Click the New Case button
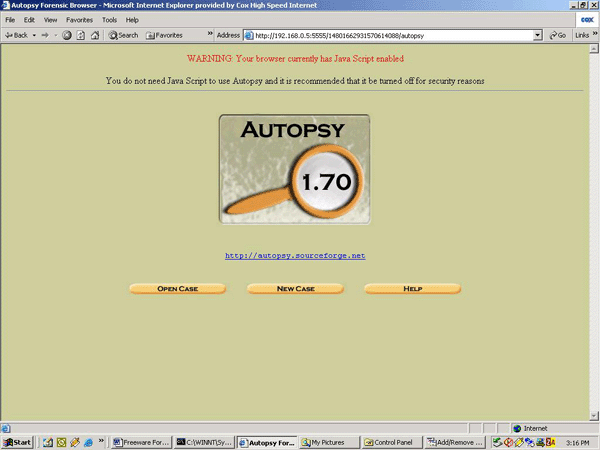The height and width of the screenshot is (450, 600). pos(295,289)
